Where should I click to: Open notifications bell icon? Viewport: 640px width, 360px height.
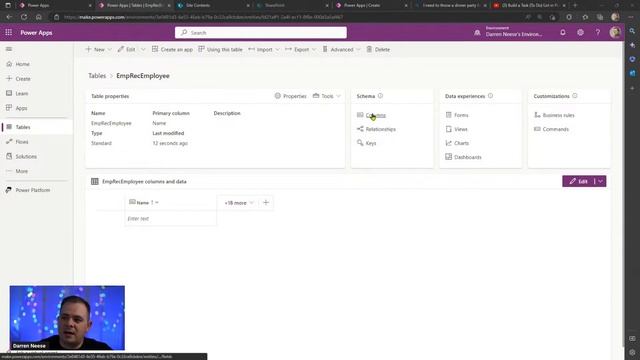pos(563,33)
